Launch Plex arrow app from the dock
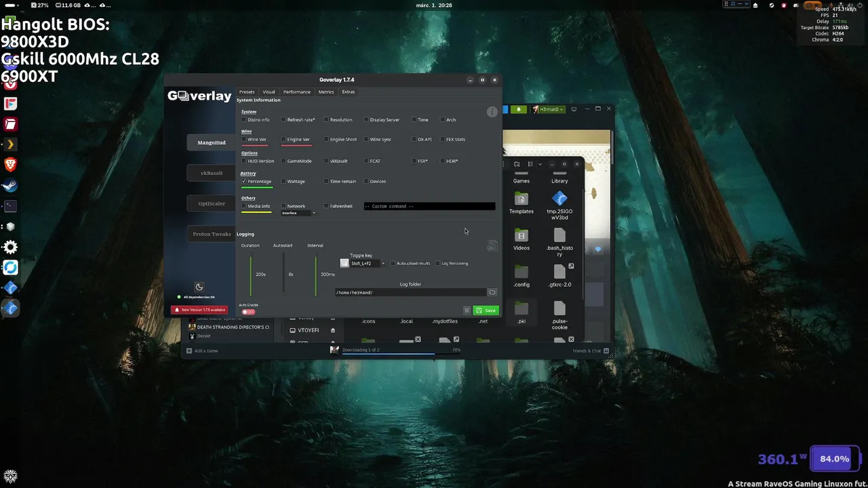 click(10, 144)
